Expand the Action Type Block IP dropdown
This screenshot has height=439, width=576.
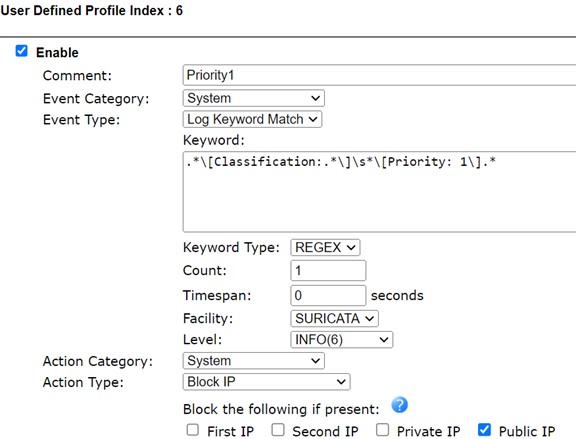tap(266, 382)
